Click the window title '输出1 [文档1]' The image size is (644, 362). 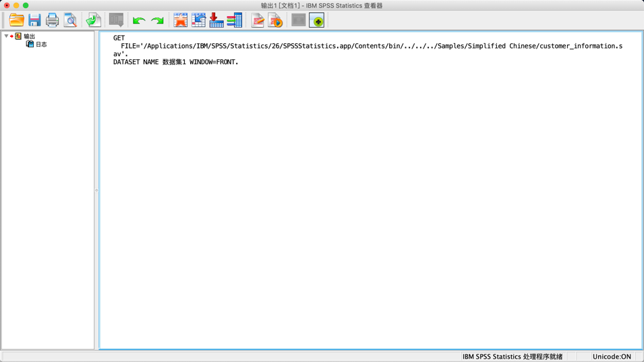coord(281,6)
